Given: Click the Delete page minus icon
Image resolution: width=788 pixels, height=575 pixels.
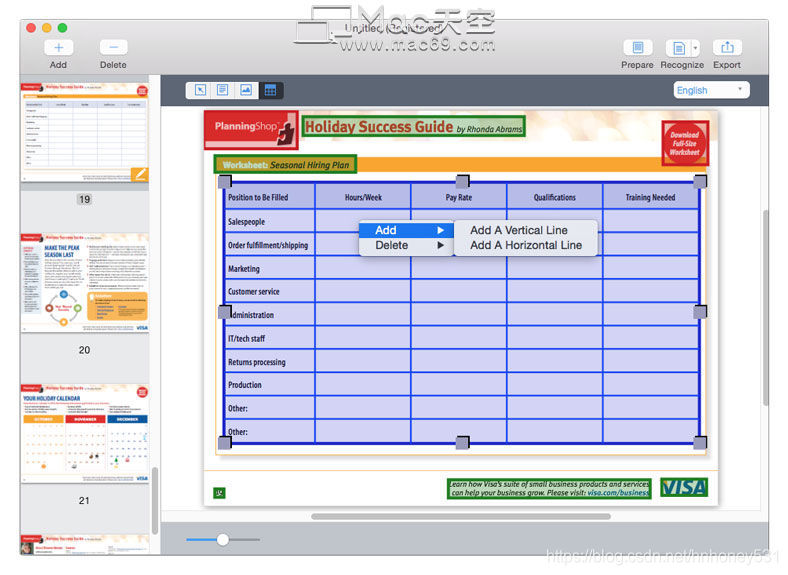Looking at the screenshot, I should [113, 48].
